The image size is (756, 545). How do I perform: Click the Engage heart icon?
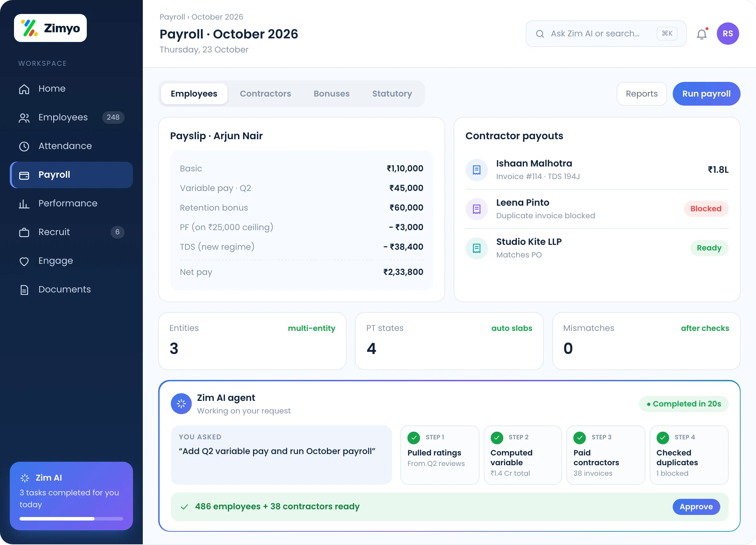tap(24, 261)
